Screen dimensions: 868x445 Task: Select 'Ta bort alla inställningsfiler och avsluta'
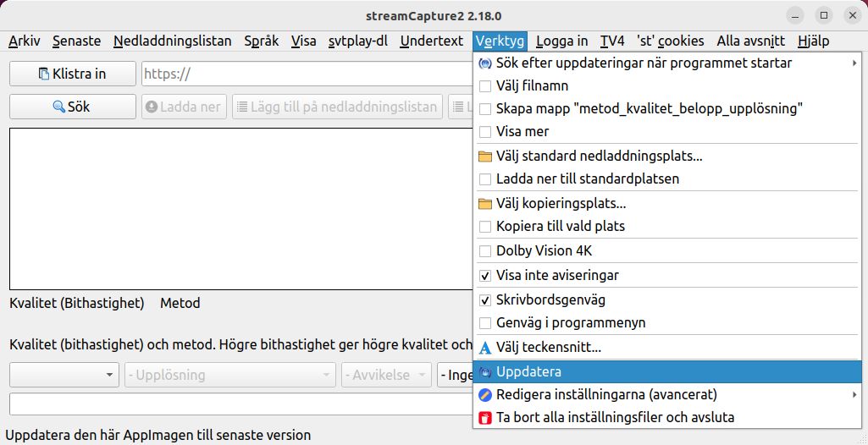[x=667, y=417]
